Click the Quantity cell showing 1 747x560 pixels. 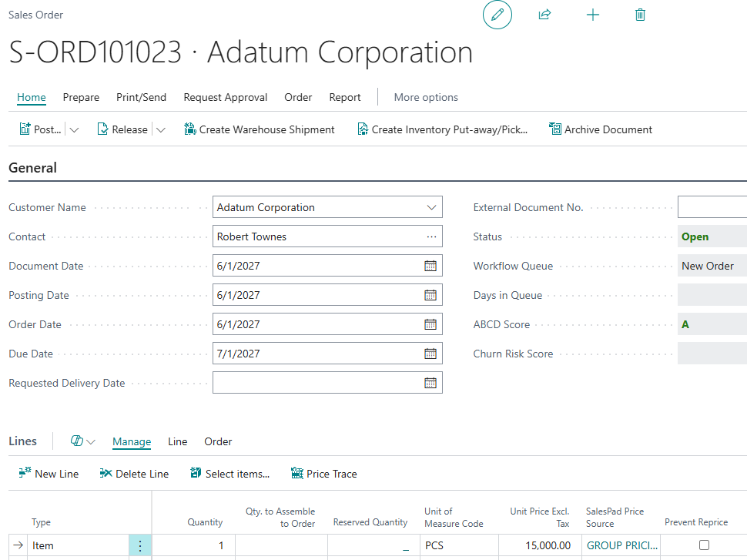point(193,545)
